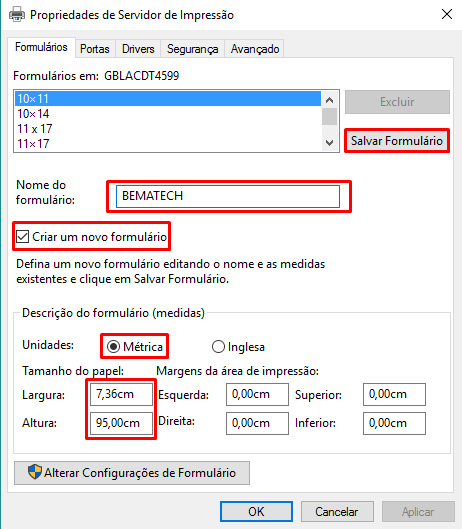Image resolution: width=462 pixels, height=529 pixels.
Task: Click the Aplicar button
Action: pos(418,511)
